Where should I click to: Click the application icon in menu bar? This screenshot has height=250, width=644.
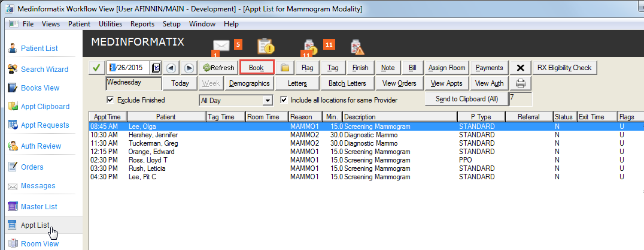(x=13, y=24)
